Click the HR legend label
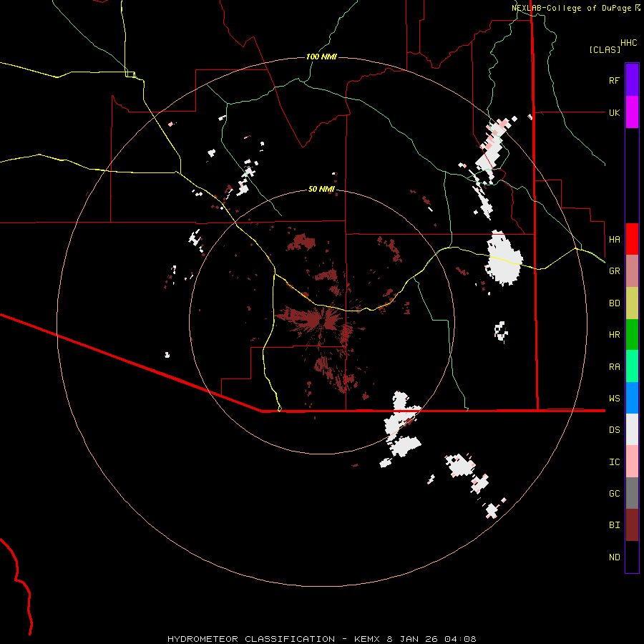Image resolution: width=644 pixels, height=644 pixels. point(614,335)
